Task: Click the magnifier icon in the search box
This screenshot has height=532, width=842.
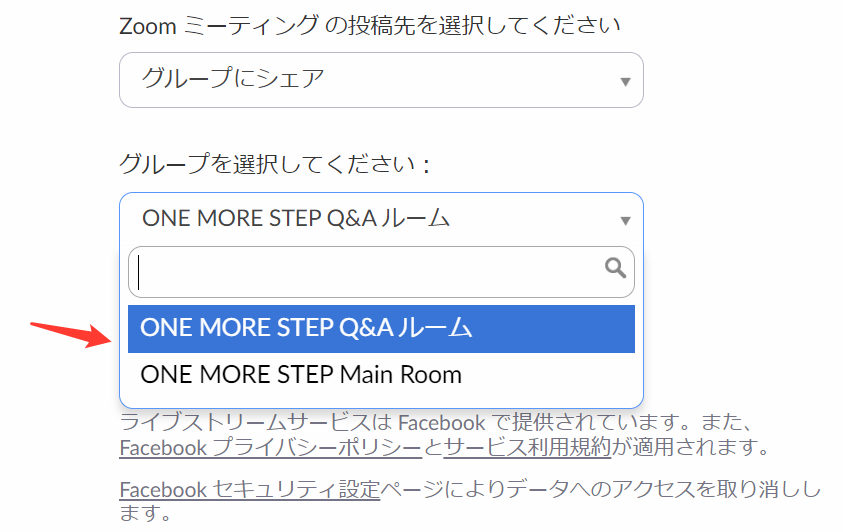Action: pos(616,268)
